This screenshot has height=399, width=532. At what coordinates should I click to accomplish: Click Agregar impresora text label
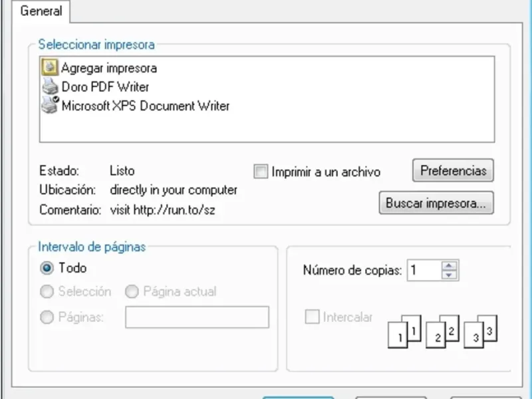tap(109, 68)
